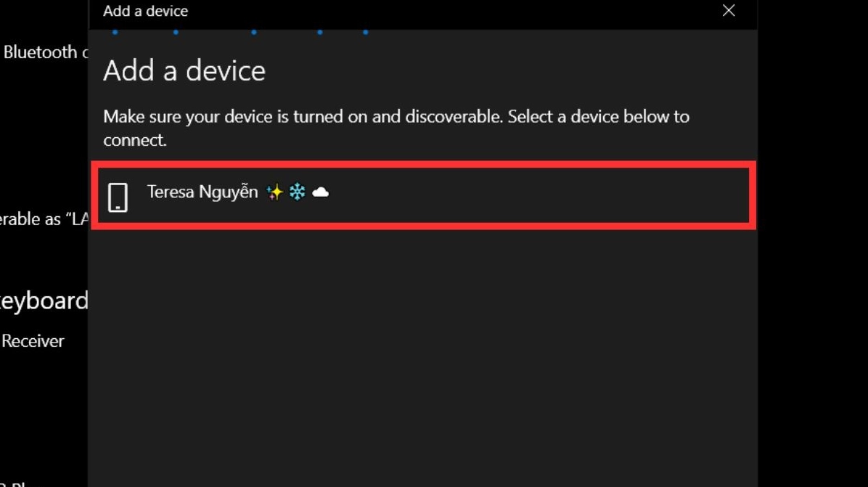Click the snowflake emoji in device name

coord(298,192)
